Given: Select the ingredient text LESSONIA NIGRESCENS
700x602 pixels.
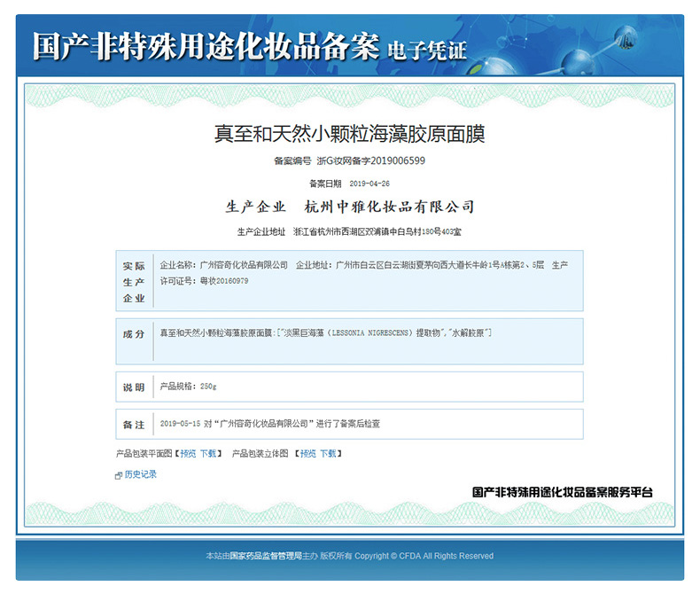Looking at the screenshot, I should [370, 332].
